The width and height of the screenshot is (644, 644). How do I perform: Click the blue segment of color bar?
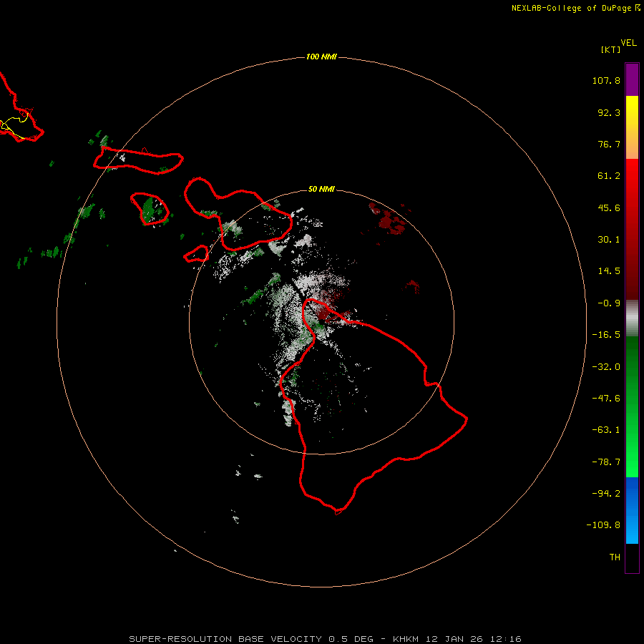click(632, 510)
